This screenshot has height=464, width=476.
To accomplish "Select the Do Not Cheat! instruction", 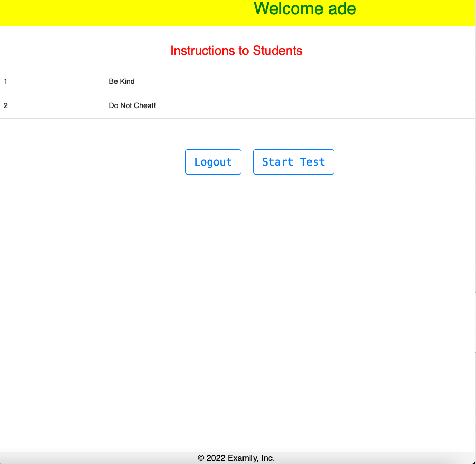I will [x=132, y=106].
